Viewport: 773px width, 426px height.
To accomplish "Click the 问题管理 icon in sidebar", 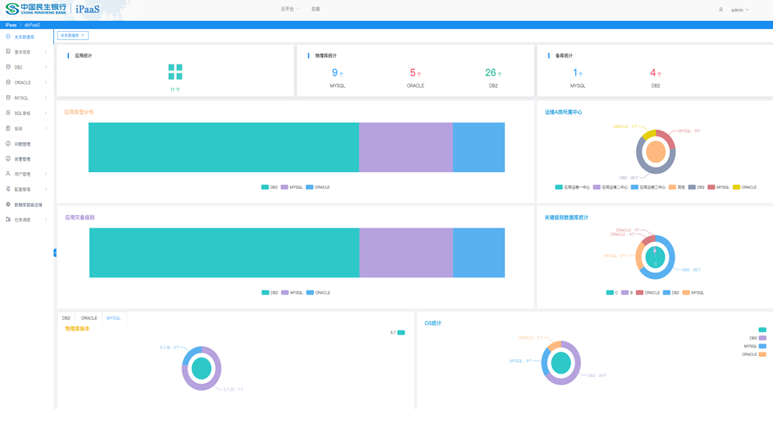I will click(8, 143).
